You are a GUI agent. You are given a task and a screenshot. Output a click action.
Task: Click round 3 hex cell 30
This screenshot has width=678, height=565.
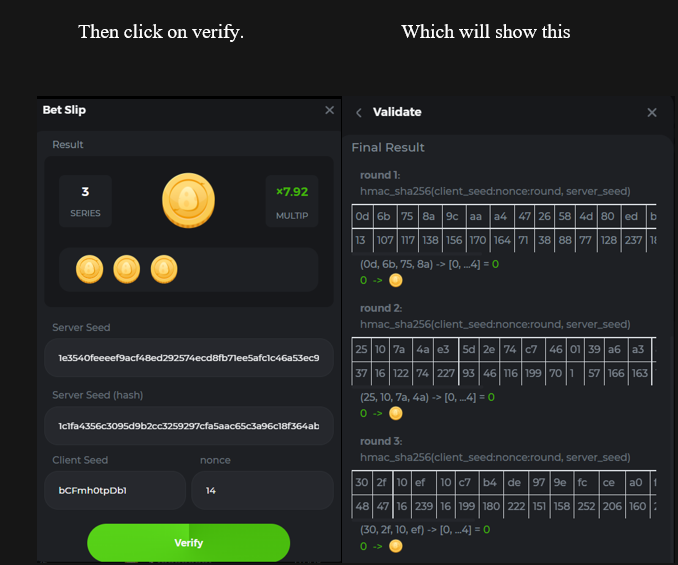click(361, 482)
